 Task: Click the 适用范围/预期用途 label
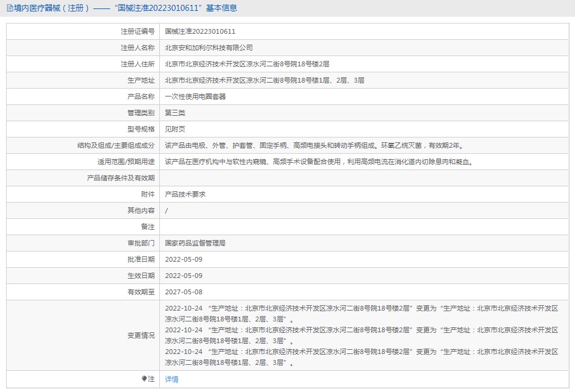coord(126,162)
